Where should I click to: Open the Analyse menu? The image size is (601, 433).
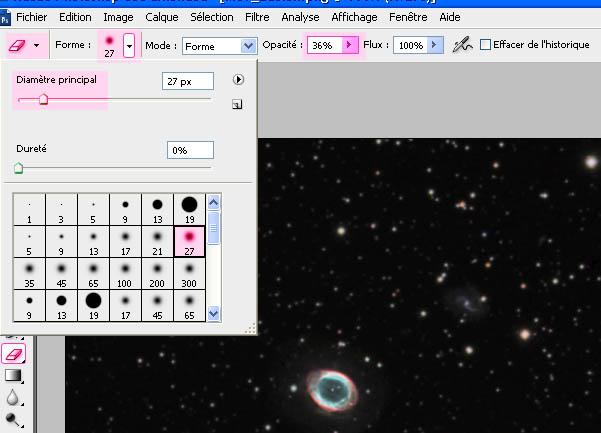[x=300, y=17]
